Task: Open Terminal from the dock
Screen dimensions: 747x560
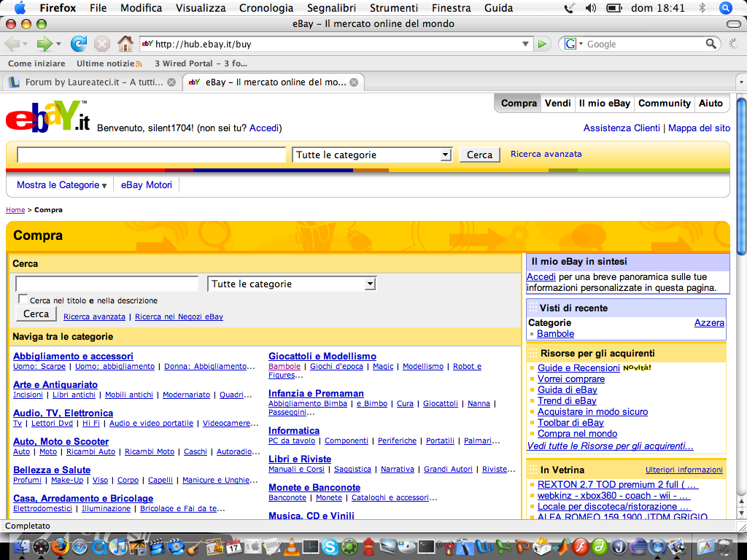Action: point(426,547)
